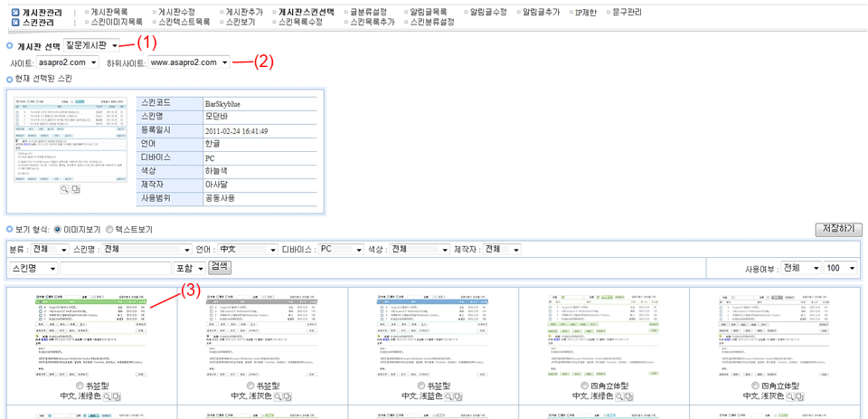868x419 pixels.
Task: Click popup icon beside 四角立体型 浅绿色 skin
Action: [x=631, y=396]
